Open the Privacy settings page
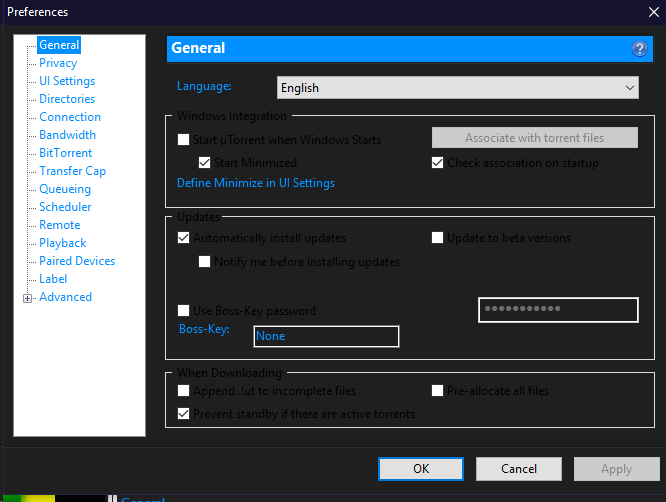Viewport: 666px width, 502px height. [x=58, y=63]
